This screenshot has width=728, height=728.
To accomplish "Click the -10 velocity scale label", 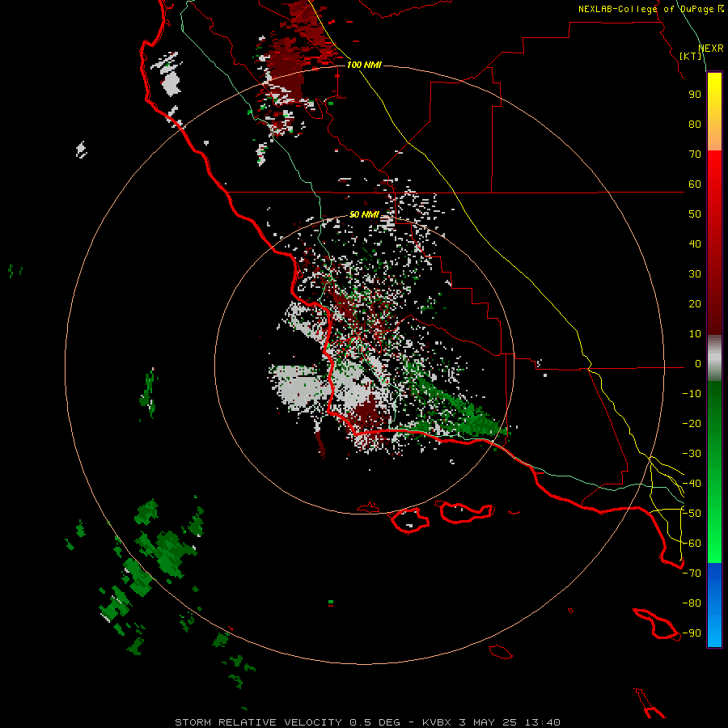I will point(692,394).
